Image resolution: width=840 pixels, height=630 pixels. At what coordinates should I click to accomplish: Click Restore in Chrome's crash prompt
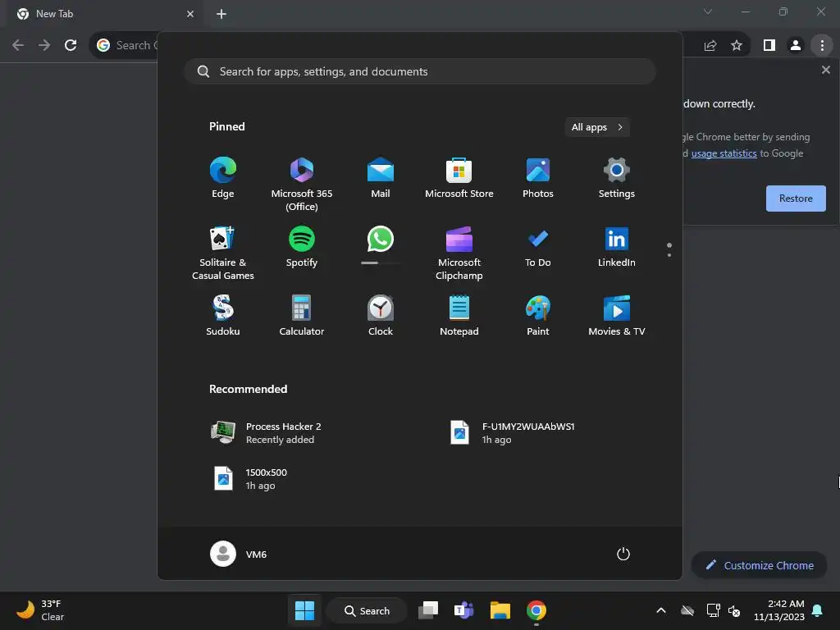[x=796, y=199]
